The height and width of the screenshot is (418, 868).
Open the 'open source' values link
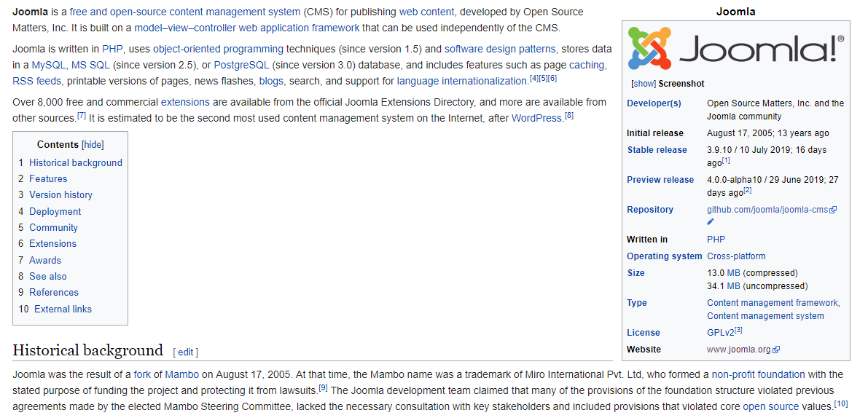[770, 406]
